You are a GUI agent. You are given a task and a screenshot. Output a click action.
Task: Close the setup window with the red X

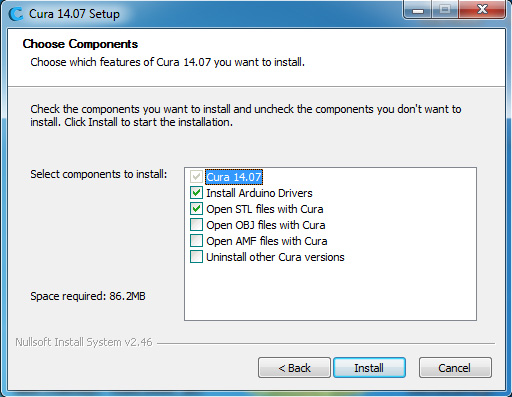482,9
